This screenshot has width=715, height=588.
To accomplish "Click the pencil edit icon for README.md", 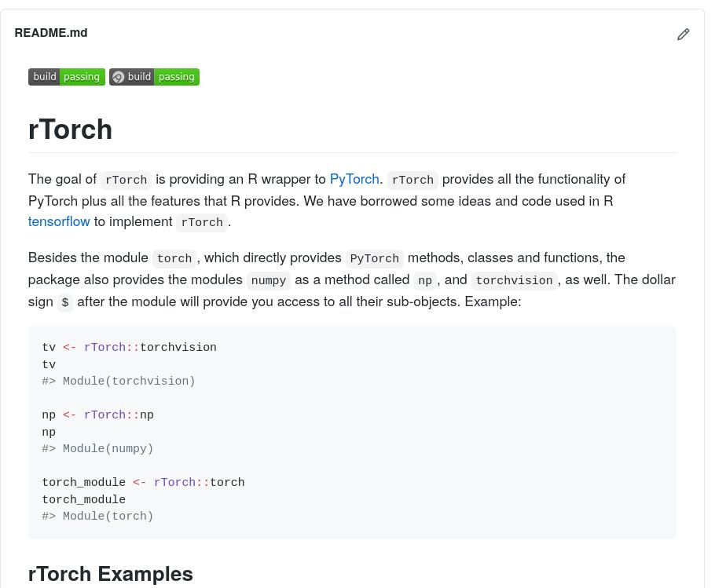I will [683, 35].
